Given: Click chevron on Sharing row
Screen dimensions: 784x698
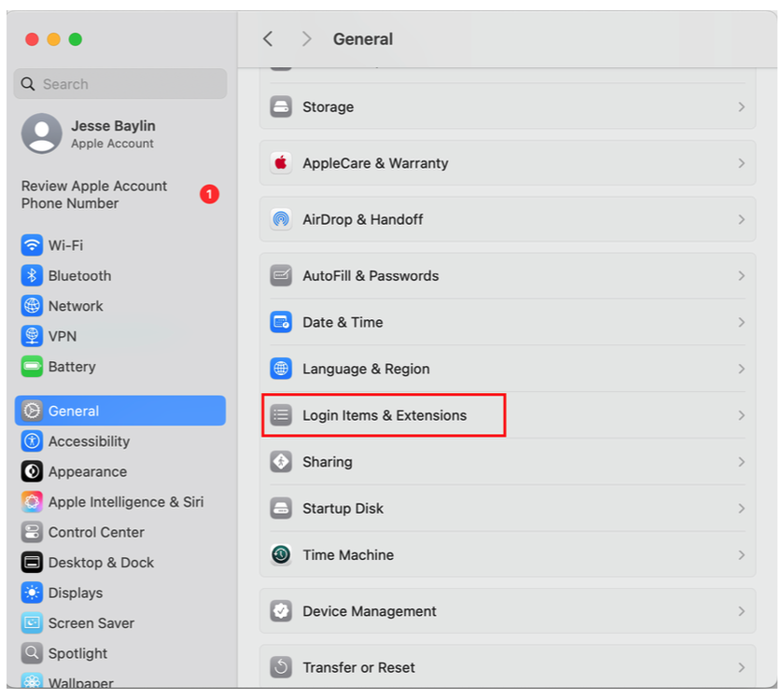Looking at the screenshot, I should coord(741,462).
